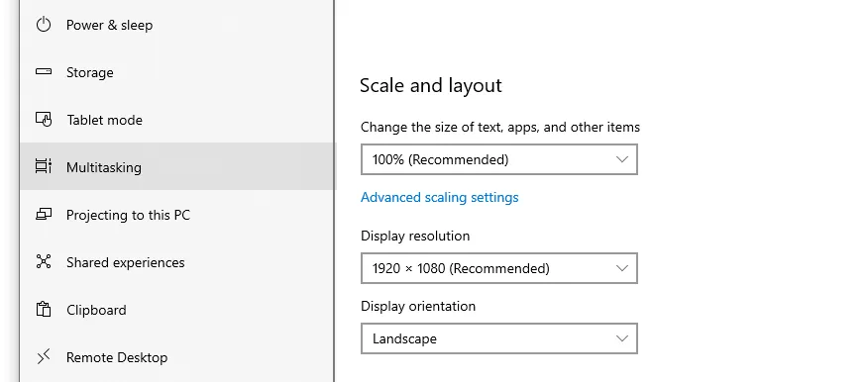Open Advanced scaling settings link
Viewport: 868px width, 382px height.
coord(440,197)
